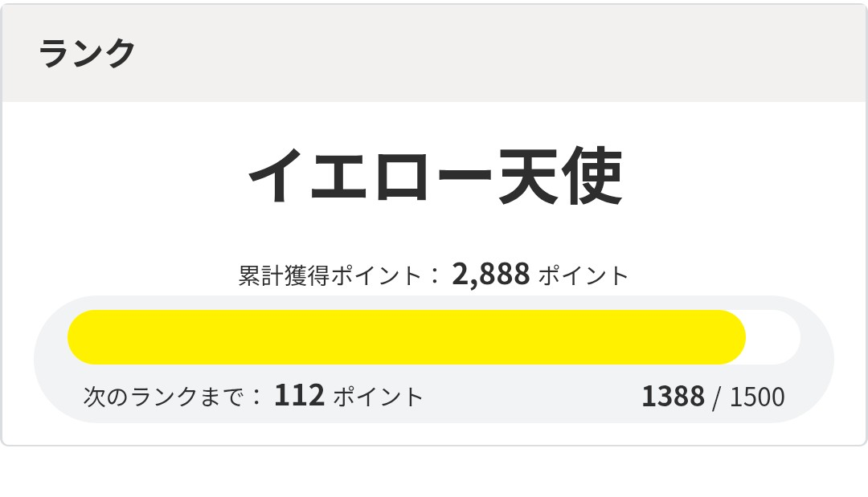Screen dimensions: 868x497
Task: Click the middle of yellow progress fill
Action: 406,337
